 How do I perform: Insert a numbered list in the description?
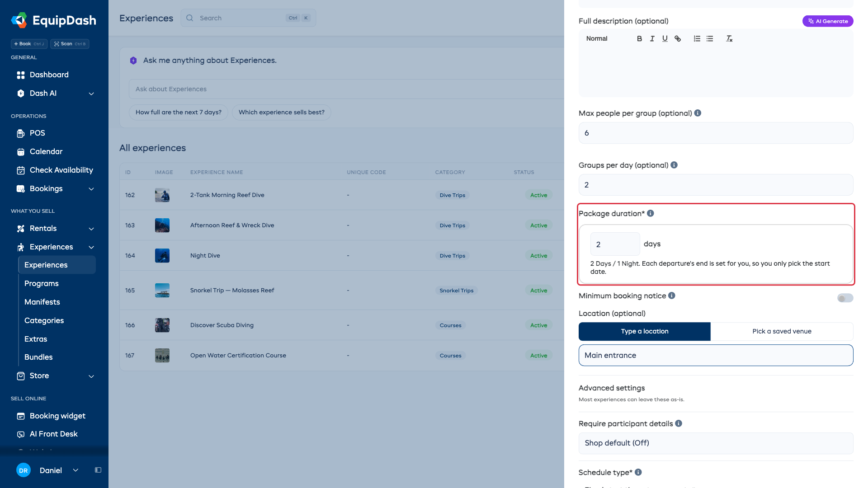pyautogui.click(x=697, y=39)
